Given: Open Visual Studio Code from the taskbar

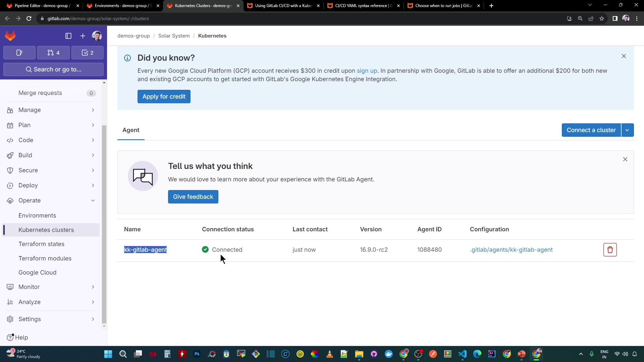Looking at the screenshot, I should click(463, 354).
